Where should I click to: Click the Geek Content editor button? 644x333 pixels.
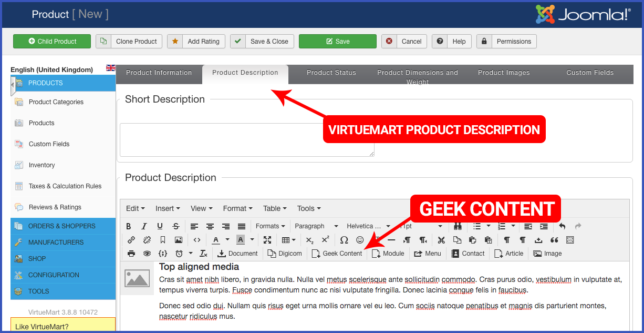[337, 254]
